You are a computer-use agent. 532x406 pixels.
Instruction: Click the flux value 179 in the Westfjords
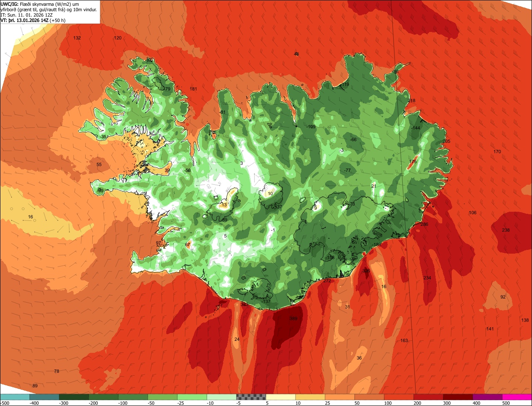tap(167, 89)
